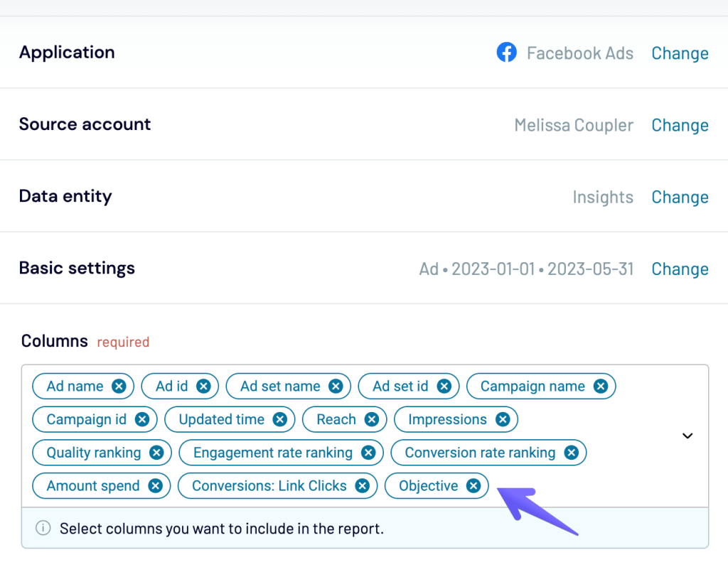Remove the Quality ranking tag
Screen dimensions: 728x572
[x=156, y=453]
